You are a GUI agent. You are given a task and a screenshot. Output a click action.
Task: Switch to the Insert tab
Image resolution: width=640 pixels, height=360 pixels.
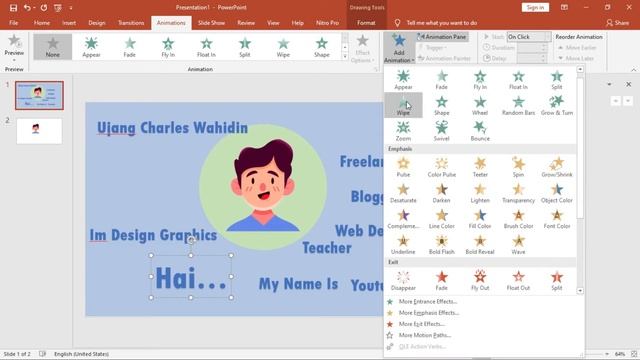(x=69, y=23)
